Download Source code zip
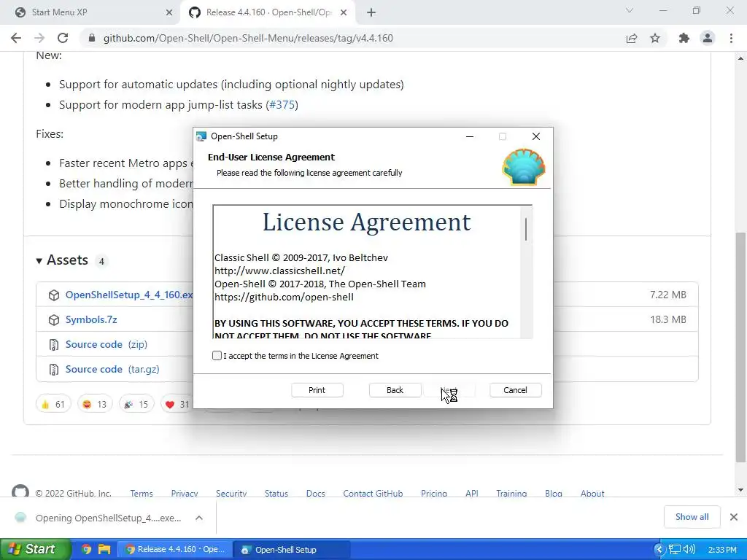Screen dimensions: 747x560 point(107,344)
